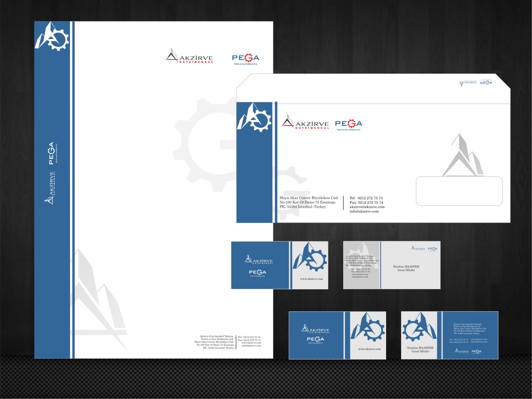The width and height of the screenshot is (532, 399).
Task: Click the info@akzirve.com email on the envelope
Action: (364, 211)
